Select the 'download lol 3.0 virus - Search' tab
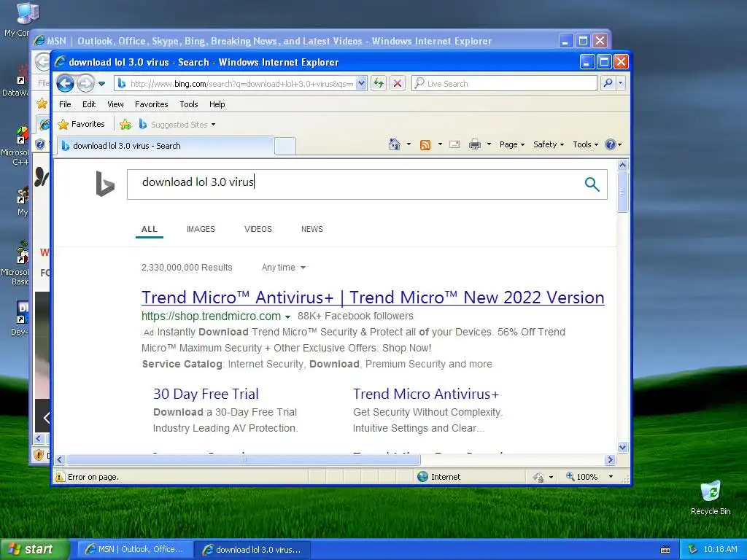Viewport: 747px width, 560px height. pyautogui.click(x=166, y=146)
